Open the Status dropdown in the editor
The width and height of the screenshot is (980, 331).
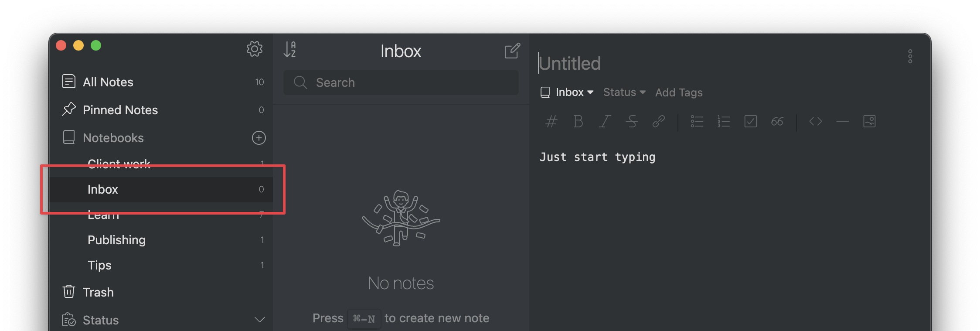pyautogui.click(x=624, y=92)
